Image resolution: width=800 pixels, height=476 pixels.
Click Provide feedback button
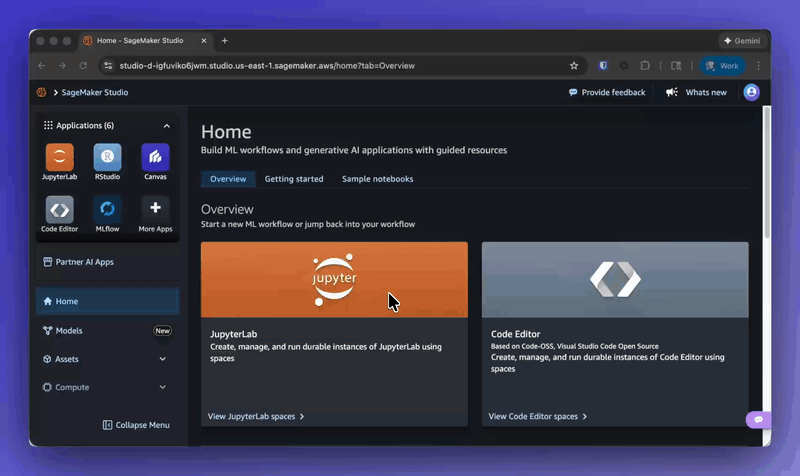[607, 92]
